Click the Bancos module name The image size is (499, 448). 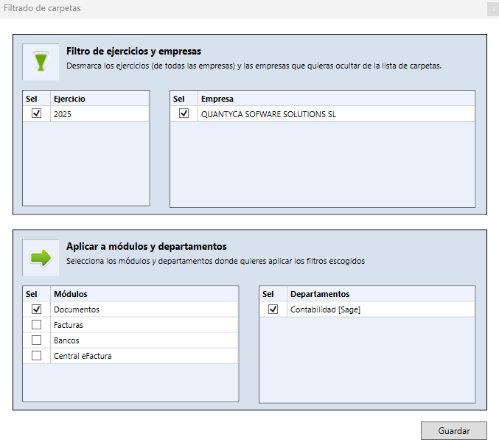click(x=66, y=340)
